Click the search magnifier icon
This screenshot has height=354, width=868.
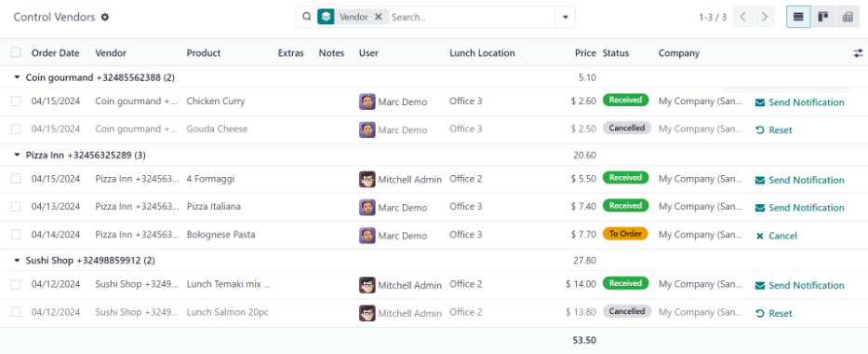(x=307, y=17)
